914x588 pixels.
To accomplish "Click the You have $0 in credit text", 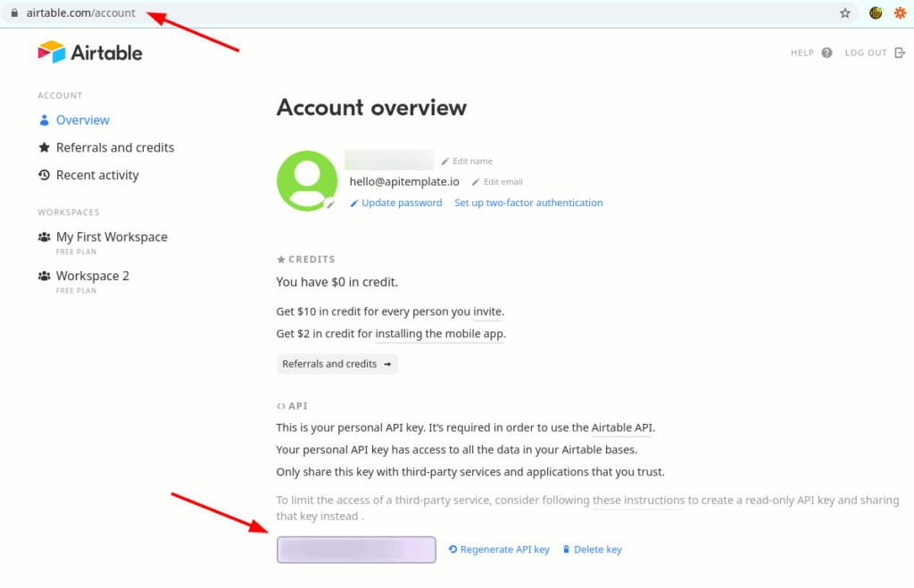I will point(337,282).
